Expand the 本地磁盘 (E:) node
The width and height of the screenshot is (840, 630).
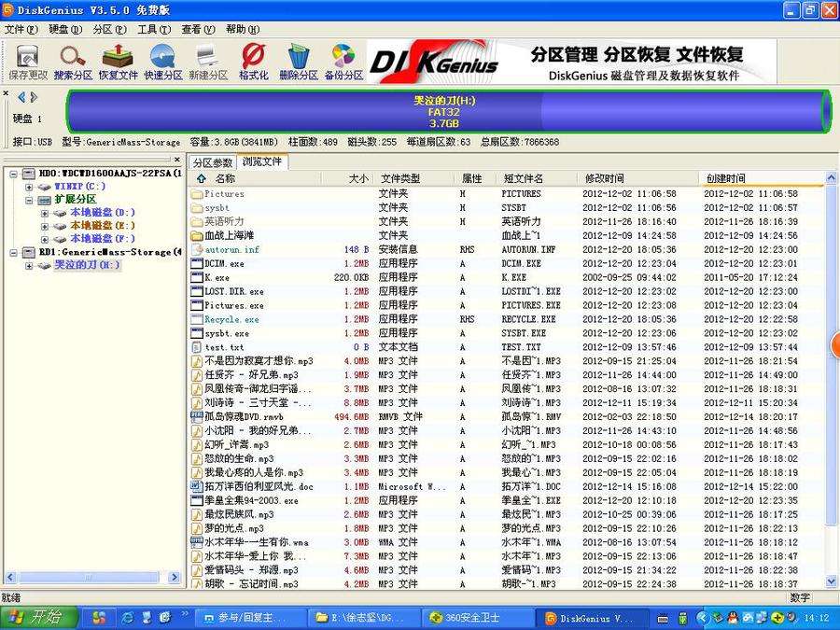pyautogui.click(x=45, y=227)
